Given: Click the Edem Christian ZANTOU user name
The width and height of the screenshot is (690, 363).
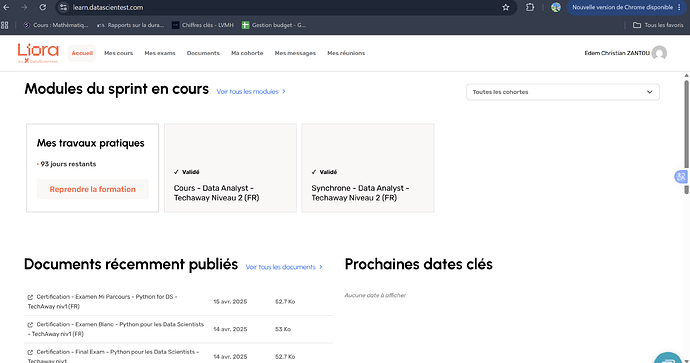Looking at the screenshot, I should 617,53.
